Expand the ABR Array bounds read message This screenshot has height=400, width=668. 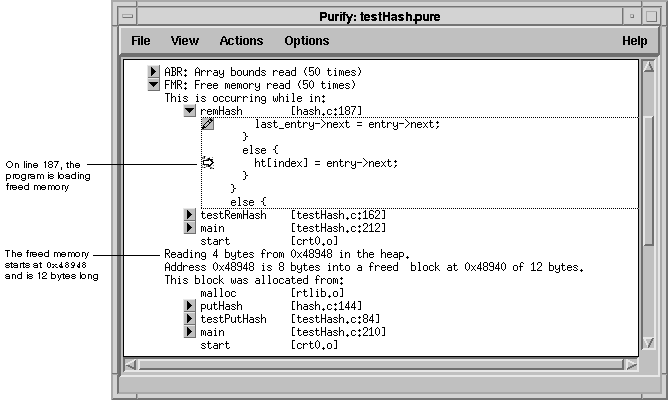point(153,72)
